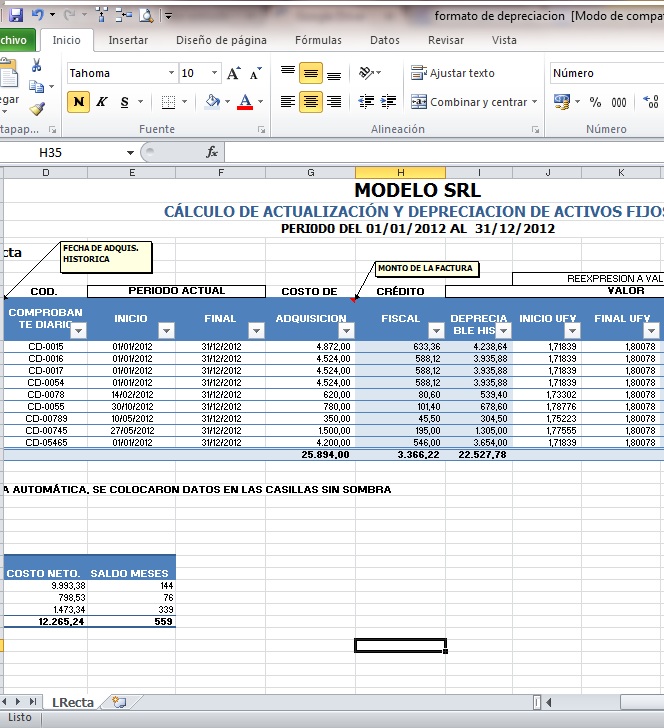Toggle center horizontal alignment
Viewport: 664px width, 728px height.
pyautogui.click(x=311, y=102)
